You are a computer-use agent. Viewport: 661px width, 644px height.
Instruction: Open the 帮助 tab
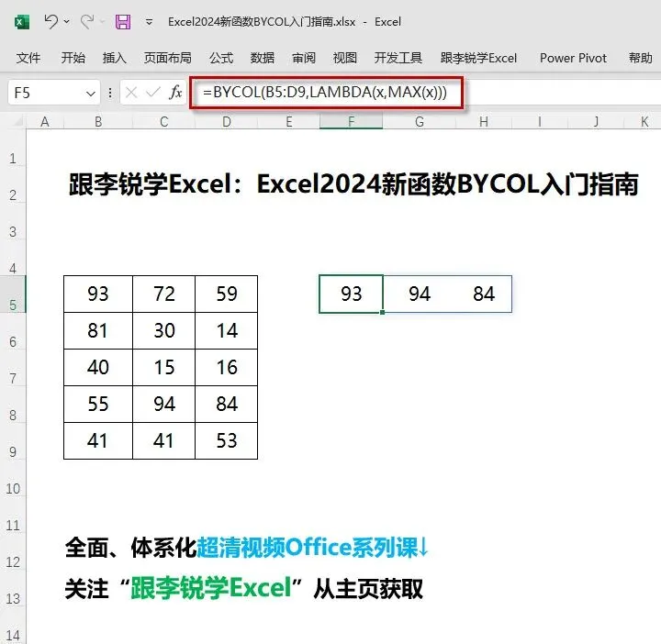[x=640, y=58]
